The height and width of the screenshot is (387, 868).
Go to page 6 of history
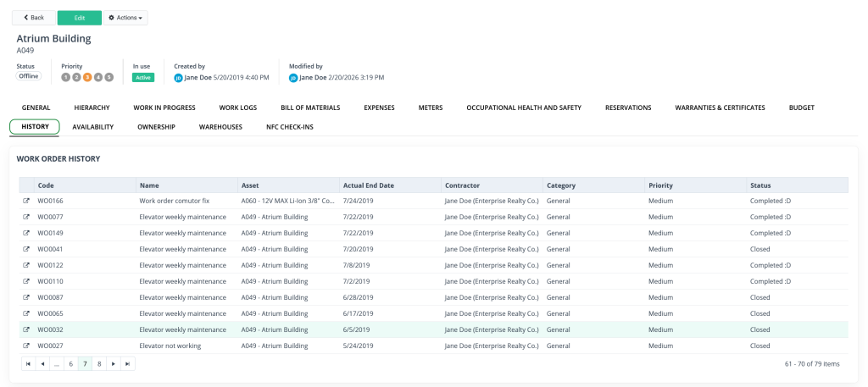(x=71, y=364)
